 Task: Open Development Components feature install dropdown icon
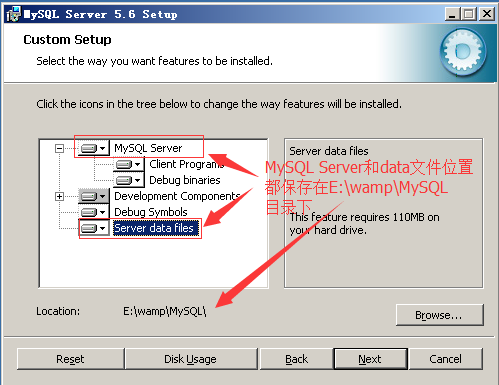tap(94, 196)
